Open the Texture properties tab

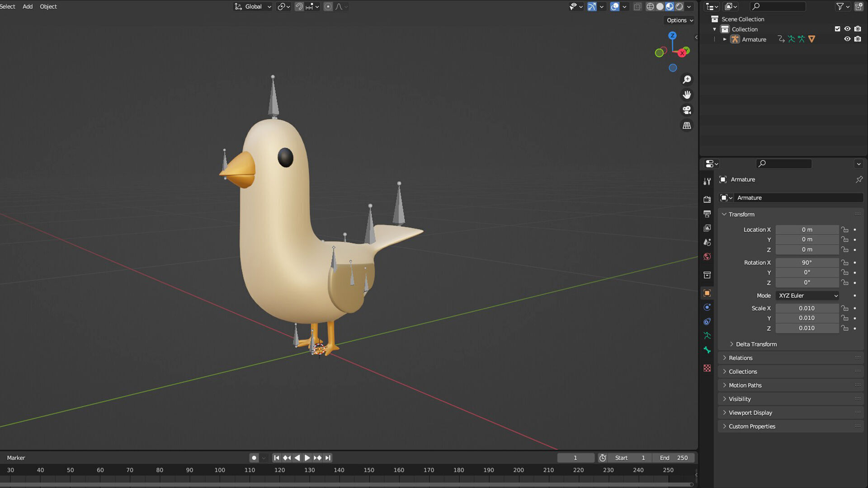(x=707, y=368)
